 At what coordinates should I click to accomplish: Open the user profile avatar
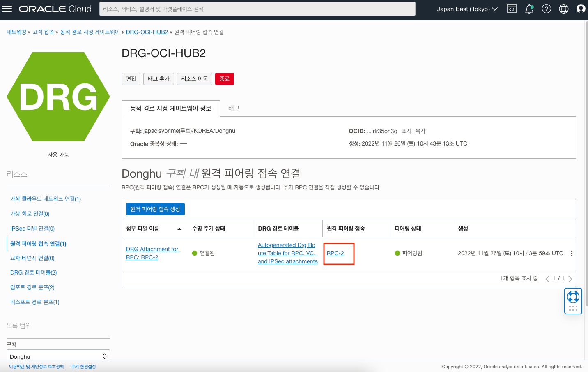click(581, 8)
